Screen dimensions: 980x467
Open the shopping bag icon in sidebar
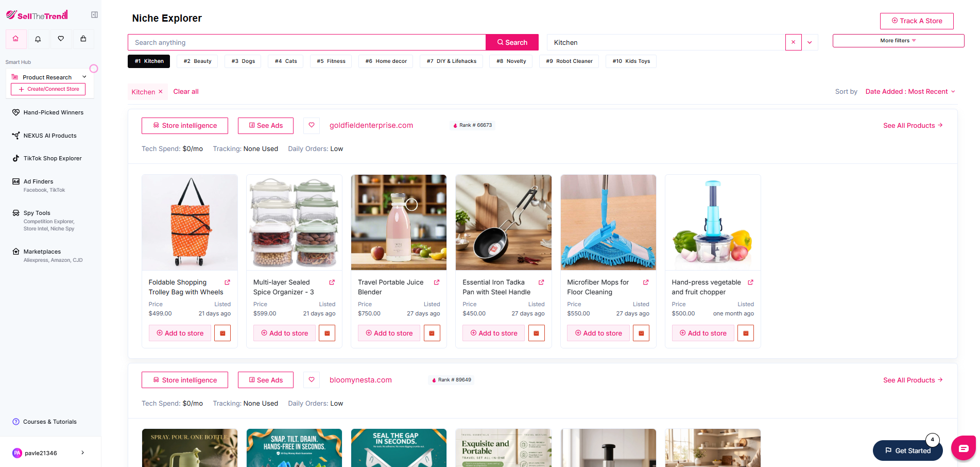pyautogui.click(x=83, y=39)
